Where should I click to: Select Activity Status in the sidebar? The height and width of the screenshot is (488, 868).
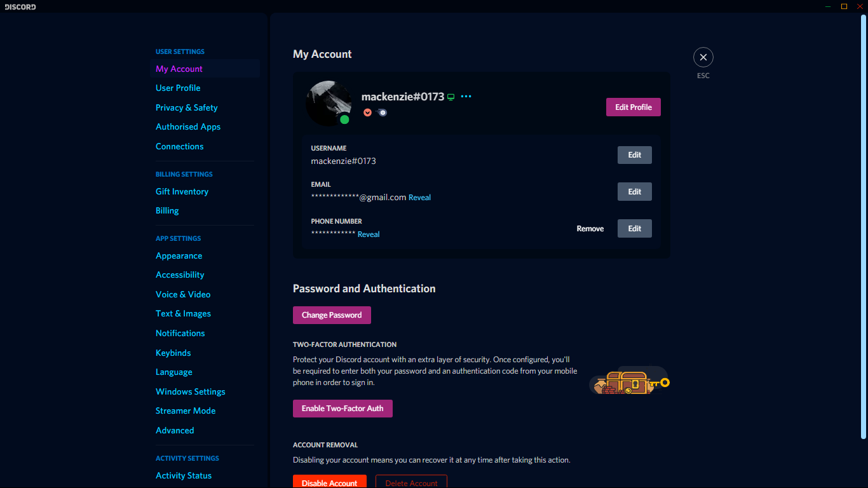(x=205, y=475)
